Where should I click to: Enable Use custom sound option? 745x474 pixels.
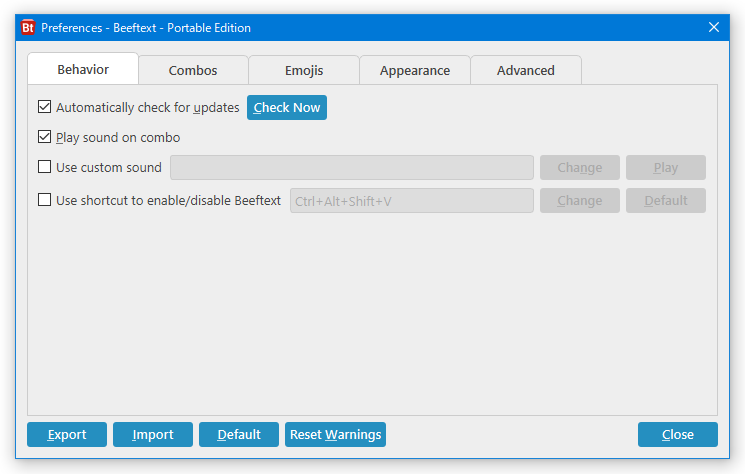click(x=44, y=167)
